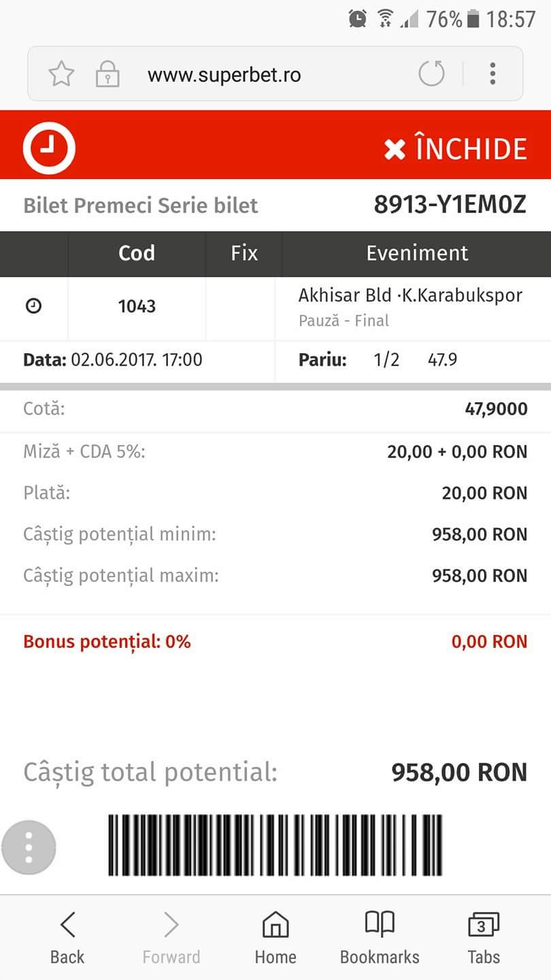Tap the www.superbet.ro address field
This screenshot has width=551, height=980.
[x=224, y=74]
